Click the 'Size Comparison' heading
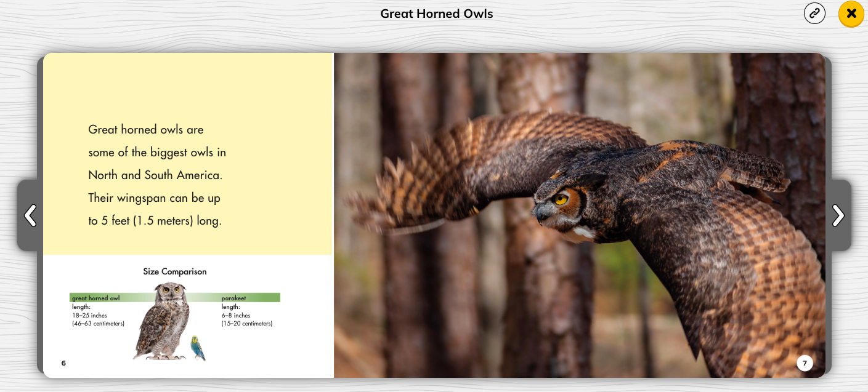 tap(175, 271)
